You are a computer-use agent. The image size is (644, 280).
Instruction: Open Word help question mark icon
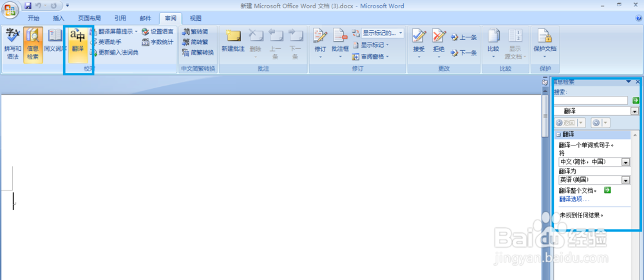(x=638, y=19)
